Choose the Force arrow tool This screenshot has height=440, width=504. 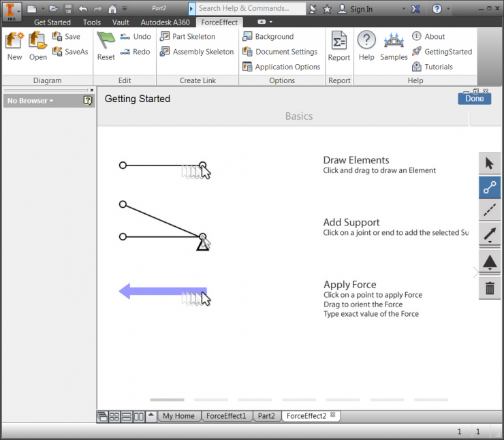coord(490,234)
